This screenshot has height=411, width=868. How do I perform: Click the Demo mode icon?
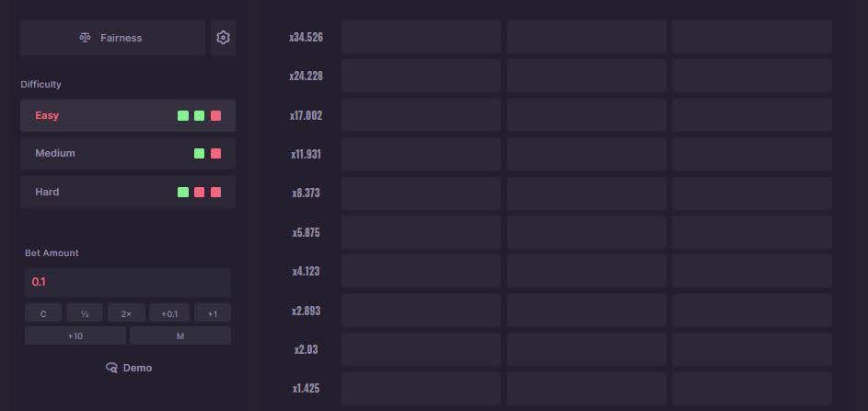[111, 368]
